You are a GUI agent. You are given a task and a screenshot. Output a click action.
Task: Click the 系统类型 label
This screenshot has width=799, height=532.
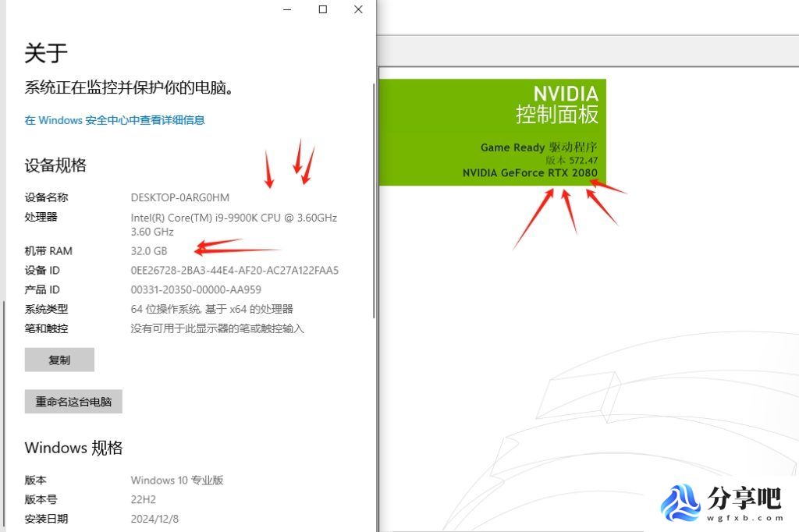tap(46, 309)
